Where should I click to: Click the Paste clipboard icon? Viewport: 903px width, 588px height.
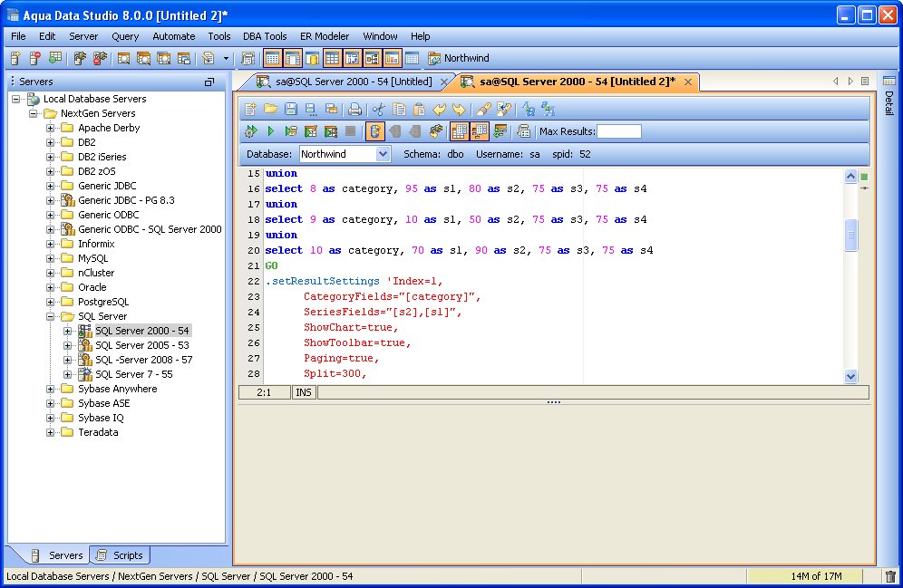[x=419, y=109]
